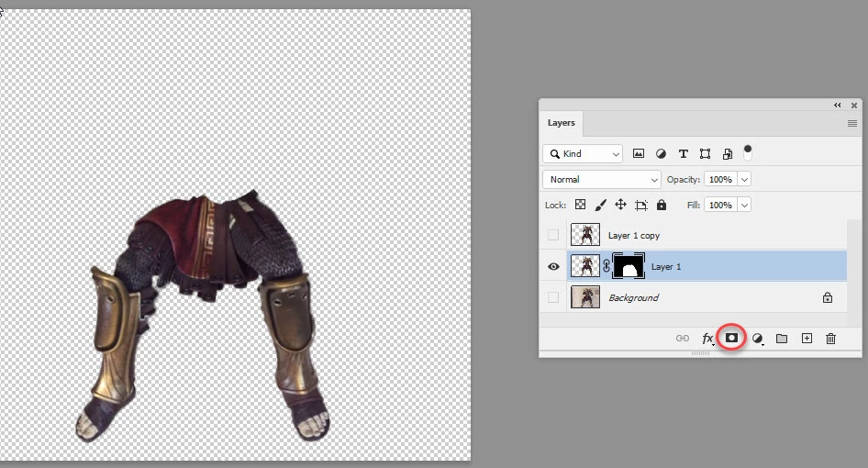The width and height of the screenshot is (868, 468).
Task: Select the Layers tab
Action: (562, 123)
